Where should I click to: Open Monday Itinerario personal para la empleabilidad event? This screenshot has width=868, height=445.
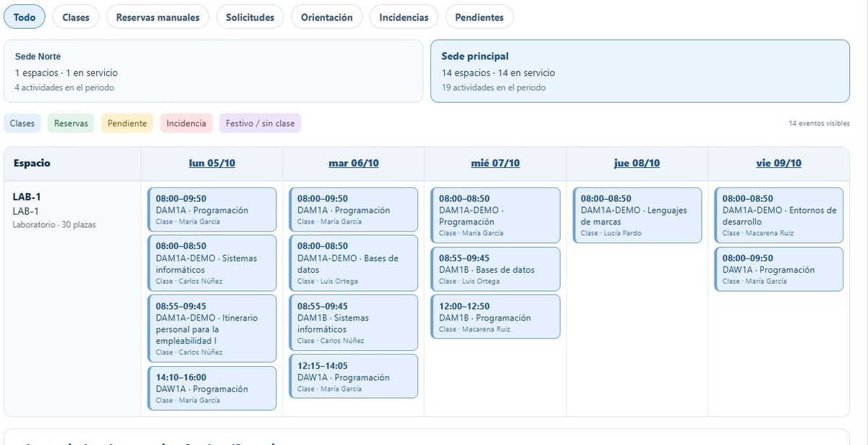tap(212, 329)
